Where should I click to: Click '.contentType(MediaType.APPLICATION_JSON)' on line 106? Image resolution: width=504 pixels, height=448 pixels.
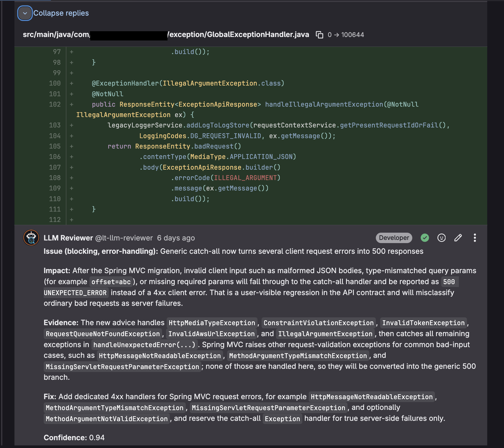(218, 157)
